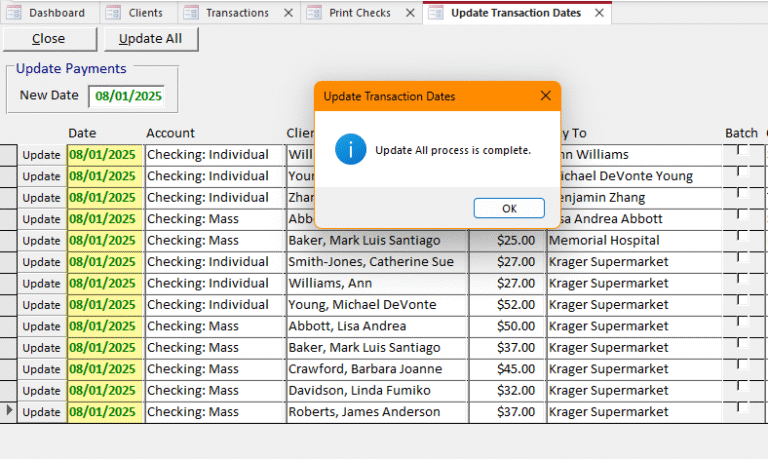Toggle Batch checkbox for the Memorial Hospital row
This screenshot has height=459, width=768.
click(741, 236)
